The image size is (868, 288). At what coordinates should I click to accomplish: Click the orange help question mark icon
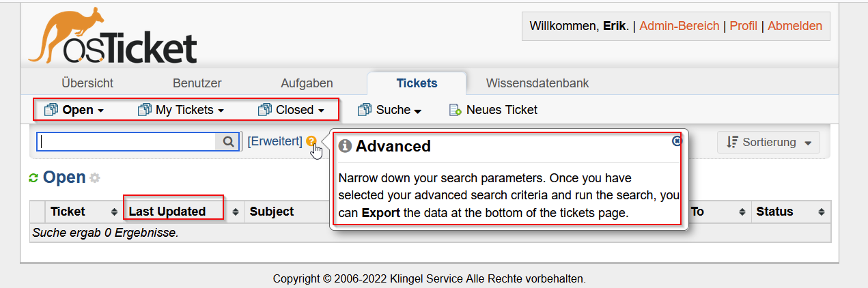click(311, 141)
